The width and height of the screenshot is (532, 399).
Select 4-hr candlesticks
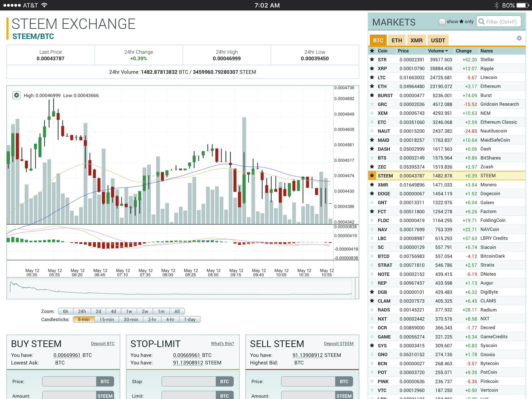170,319
